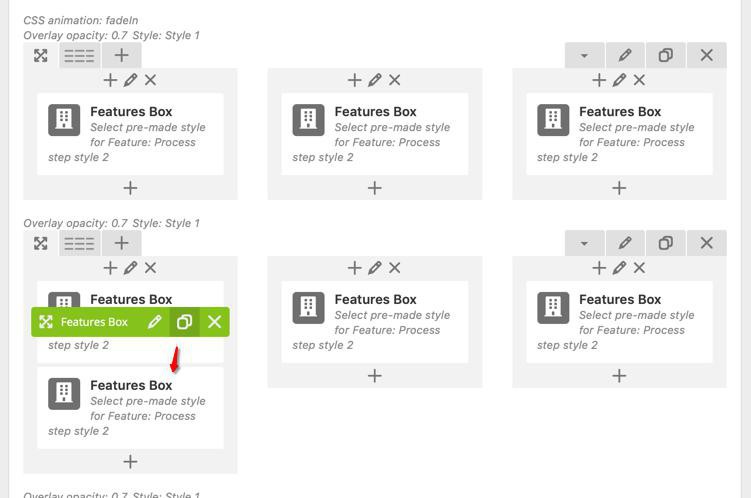Clone the second row using copy icon
751x498 pixels.
pos(666,243)
